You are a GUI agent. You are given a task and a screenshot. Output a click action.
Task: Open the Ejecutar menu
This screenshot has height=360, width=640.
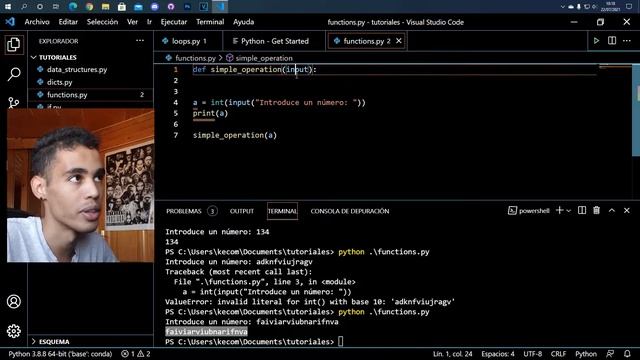(174, 22)
